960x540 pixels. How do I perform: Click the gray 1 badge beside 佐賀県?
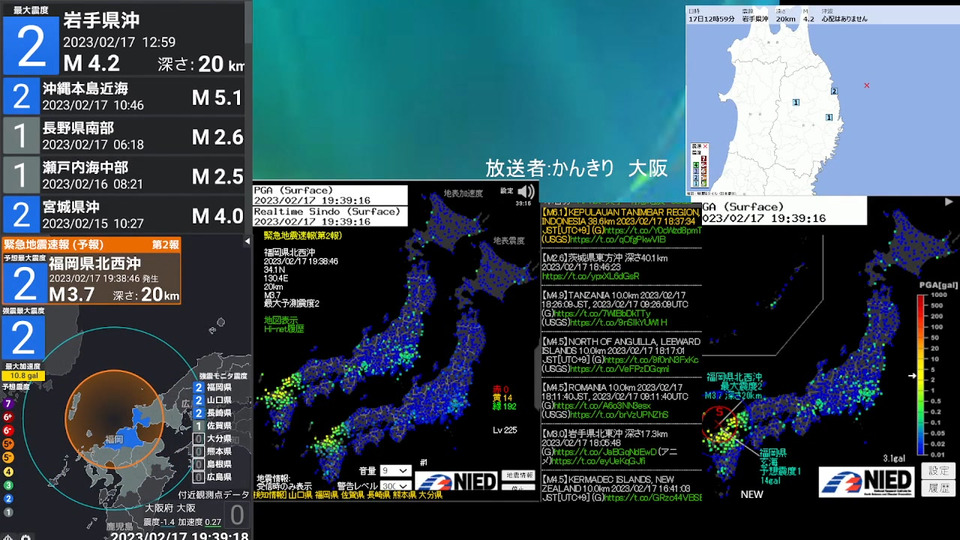(198, 426)
